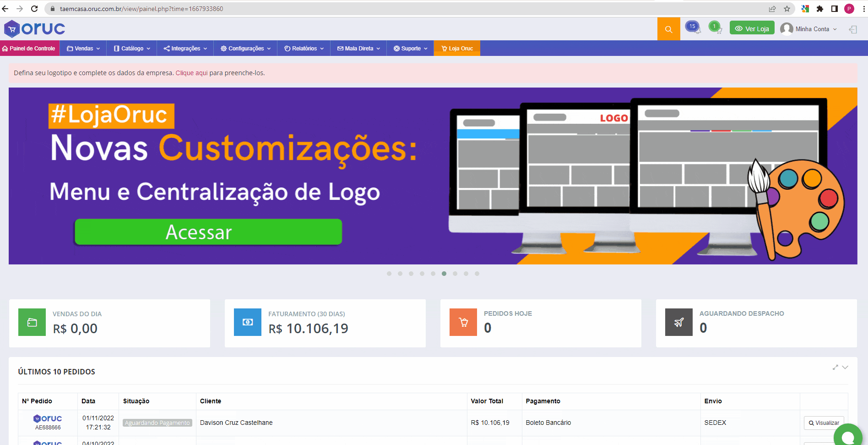This screenshot has height=445, width=868.
Task: Expand Últimos 10 Pedidos panel fullscreen
Action: pos(835,368)
